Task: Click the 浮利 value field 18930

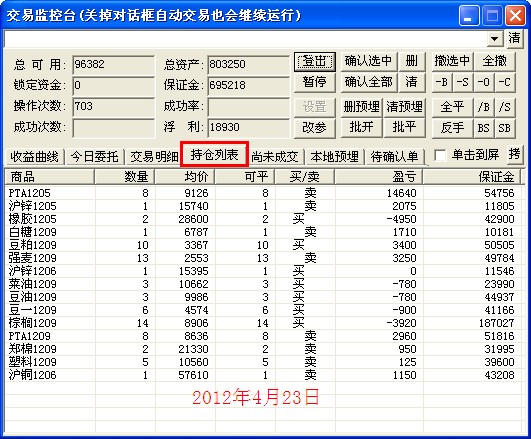Action: (249, 128)
